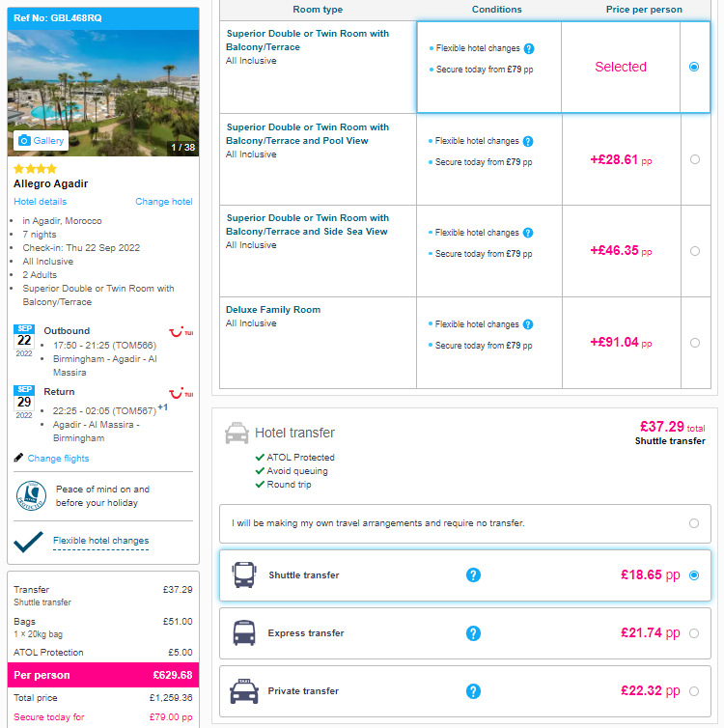The height and width of the screenshot is (728, 724).
Task: Choose no transfer required radio button
Action: point(693,523)
